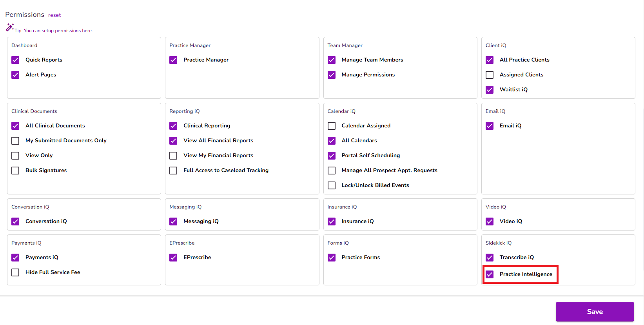Click the Reporting iQ group title
The height and width of the screenshot is (325, 644).
click(185, 111)
